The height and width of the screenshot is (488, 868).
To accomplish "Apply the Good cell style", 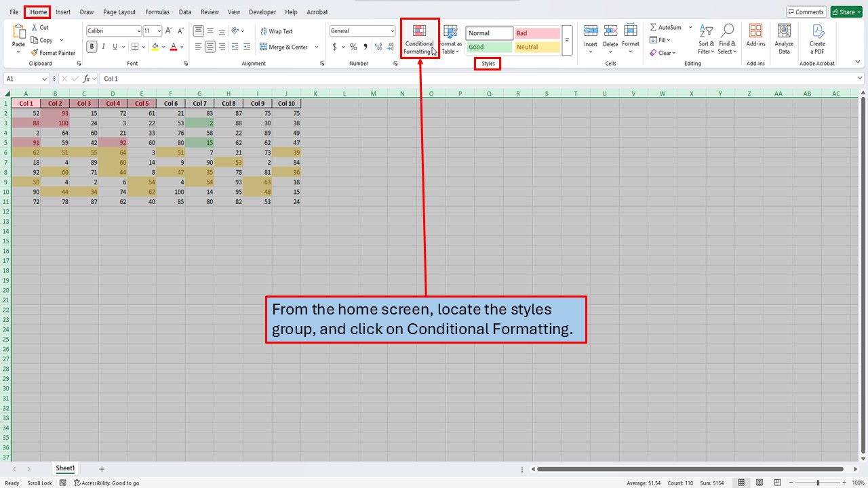I will (x=488, y=47).
